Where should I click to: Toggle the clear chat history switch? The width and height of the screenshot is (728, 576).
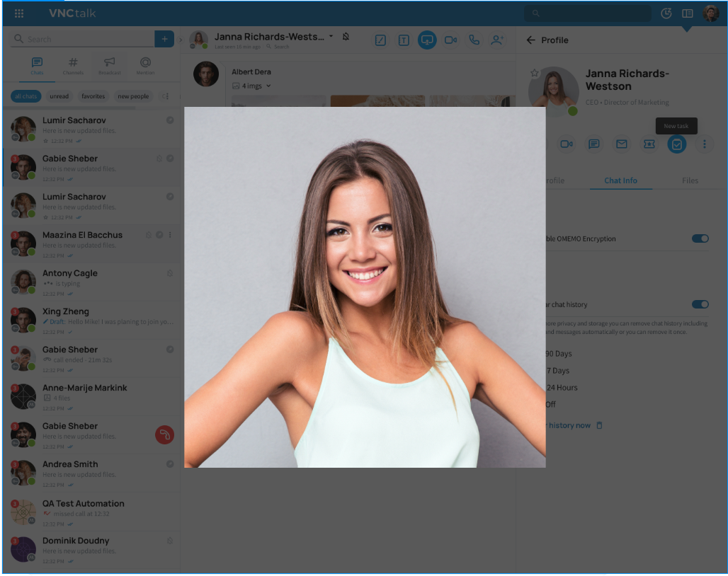pyautogui.click(x=700, y=304)
